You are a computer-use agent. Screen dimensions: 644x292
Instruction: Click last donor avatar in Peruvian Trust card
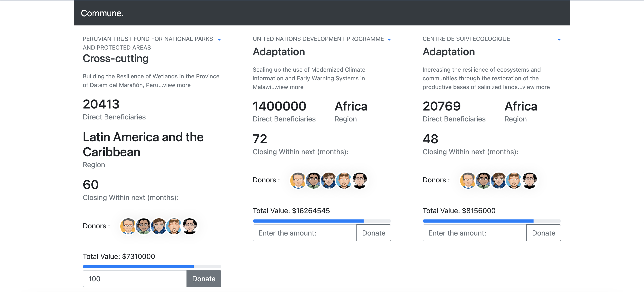coord(190,226)
